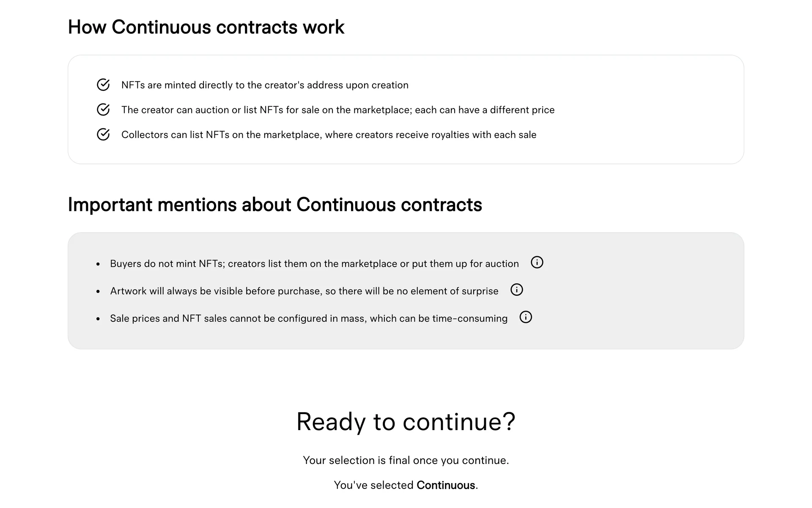Viewport: 812px width, 508px height.
Task: Click the checkmark icon beside Collectors can list line
Action: (x=103, y=135)
